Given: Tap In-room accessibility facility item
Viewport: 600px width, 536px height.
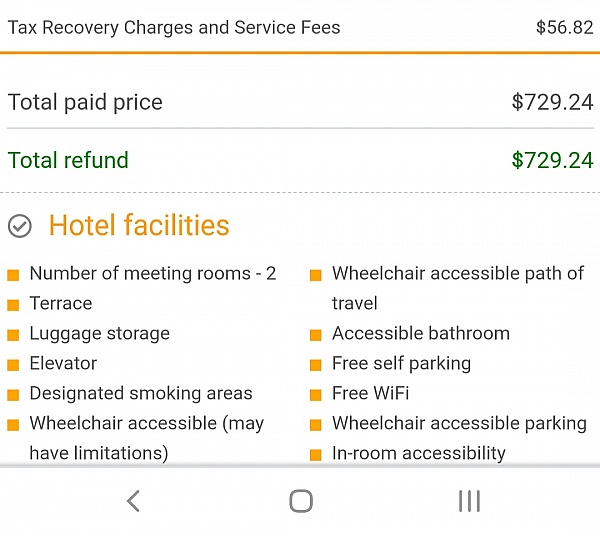Looking at the screenshot, I should pyautogui.click(x=419, y=453).
